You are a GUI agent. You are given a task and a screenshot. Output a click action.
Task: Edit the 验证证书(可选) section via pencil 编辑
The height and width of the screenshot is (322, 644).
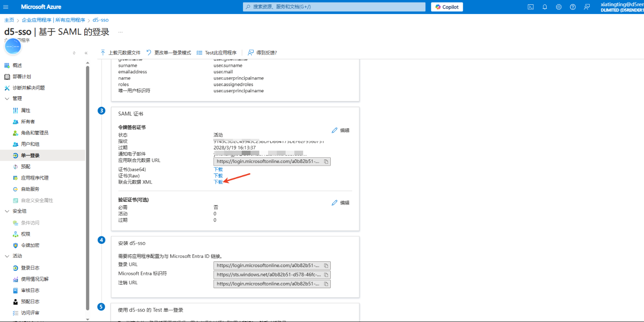pos(341,203)
